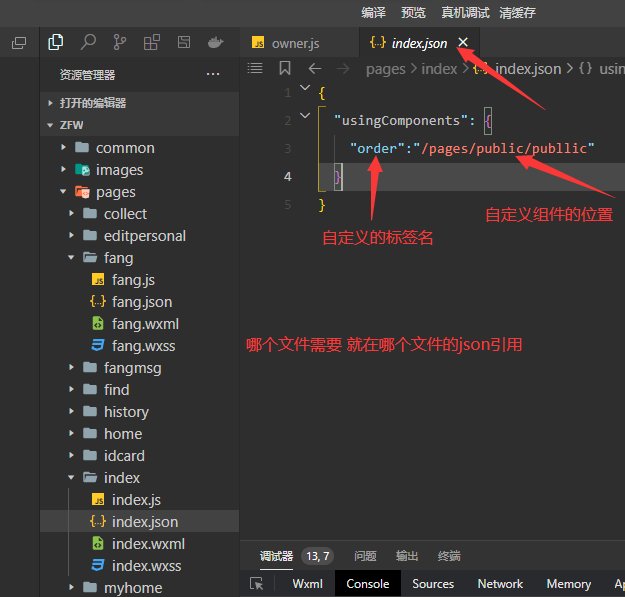The height and width of the screenshot is (597, 625).
Task: Click the 清缓存 button
Action: tap(517, 12)
